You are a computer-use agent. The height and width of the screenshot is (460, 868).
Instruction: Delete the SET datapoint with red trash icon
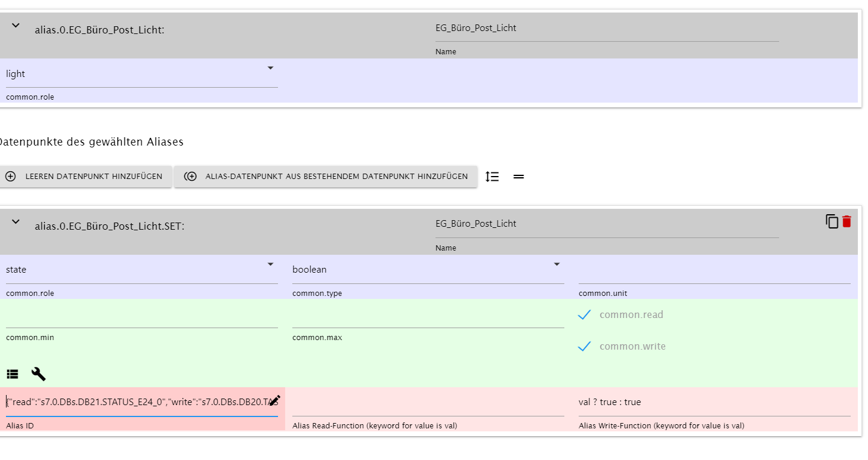pyautogui.click(x=847, y=221)
